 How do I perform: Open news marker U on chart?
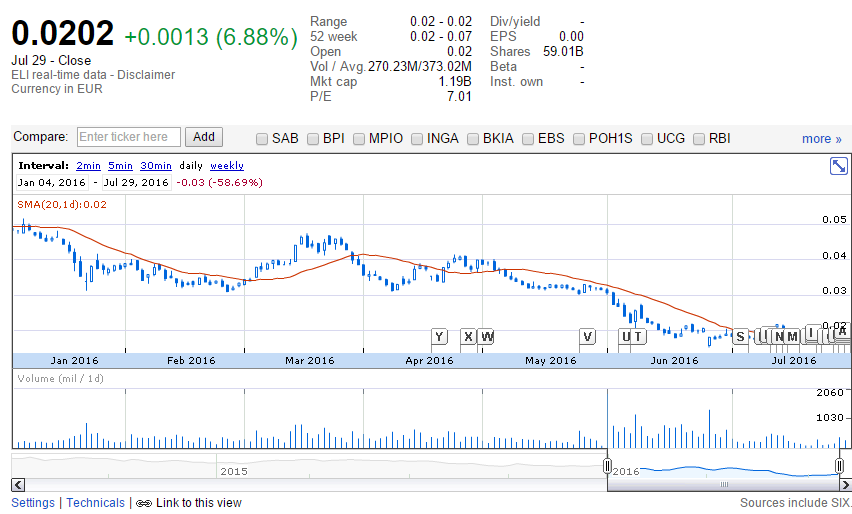(625, 337)
